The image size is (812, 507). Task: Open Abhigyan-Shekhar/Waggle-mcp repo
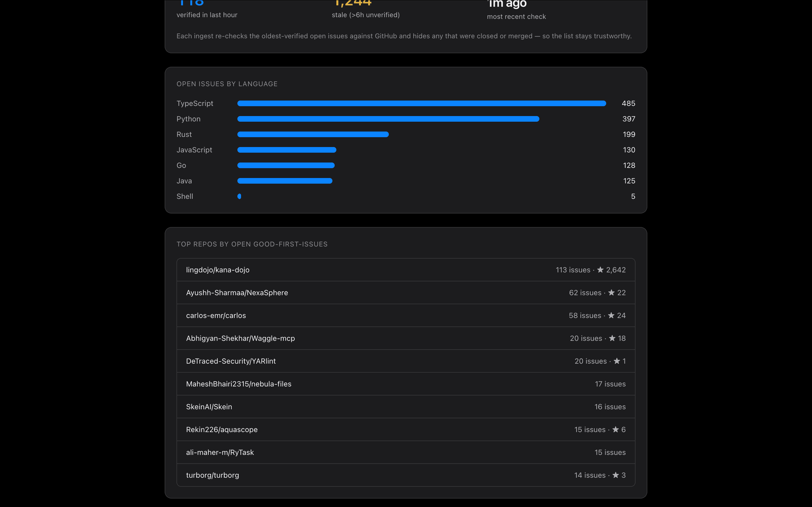tap(406, 338)
